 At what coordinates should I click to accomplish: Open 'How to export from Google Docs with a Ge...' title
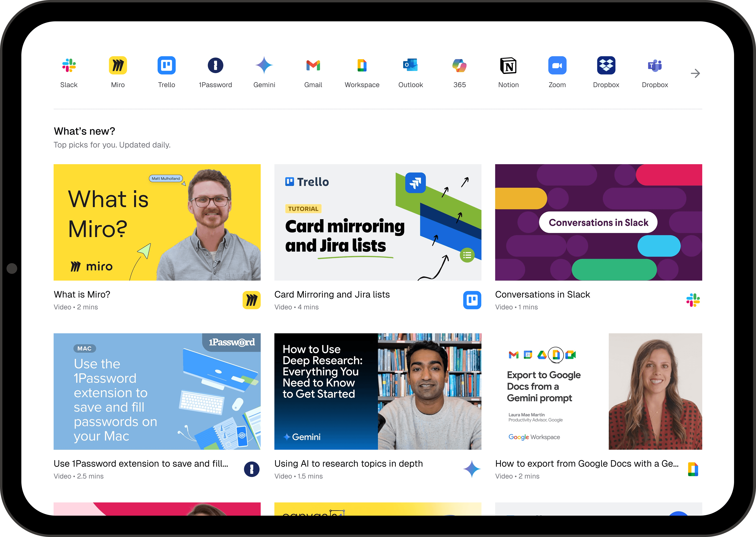[x=587, y=464]
